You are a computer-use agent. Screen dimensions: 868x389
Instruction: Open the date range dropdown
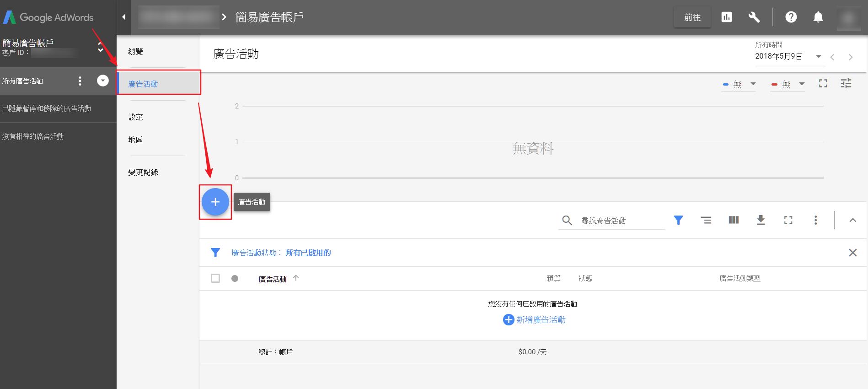point(818,56)
